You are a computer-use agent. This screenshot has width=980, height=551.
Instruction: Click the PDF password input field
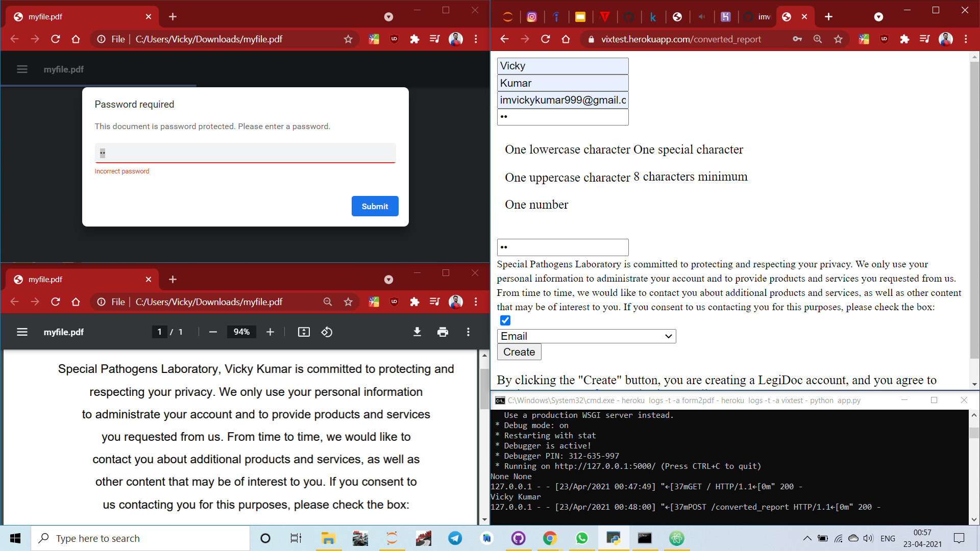[x=245, y=153]
